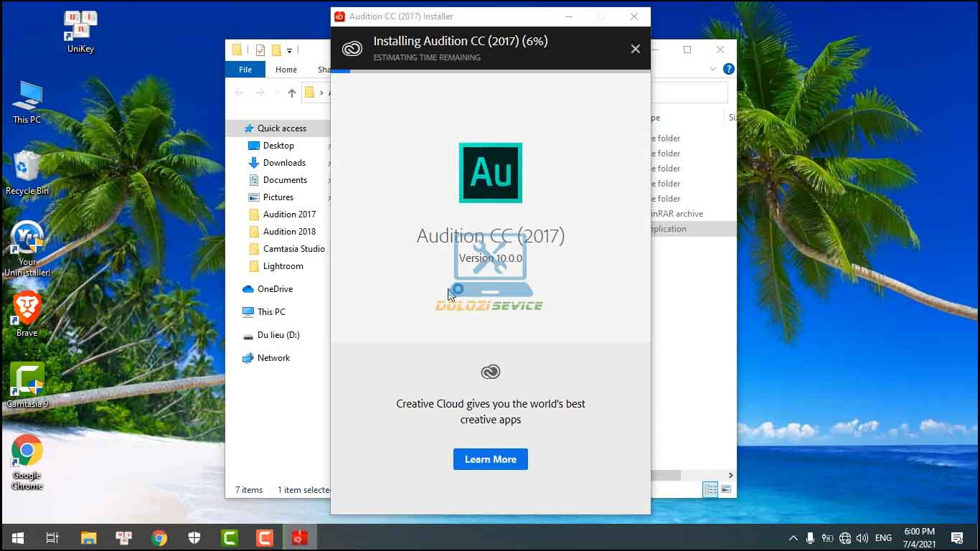This screenshot has height=551, width=980.
Task: Open Task View from the taskbar
Action: [52, 538]
